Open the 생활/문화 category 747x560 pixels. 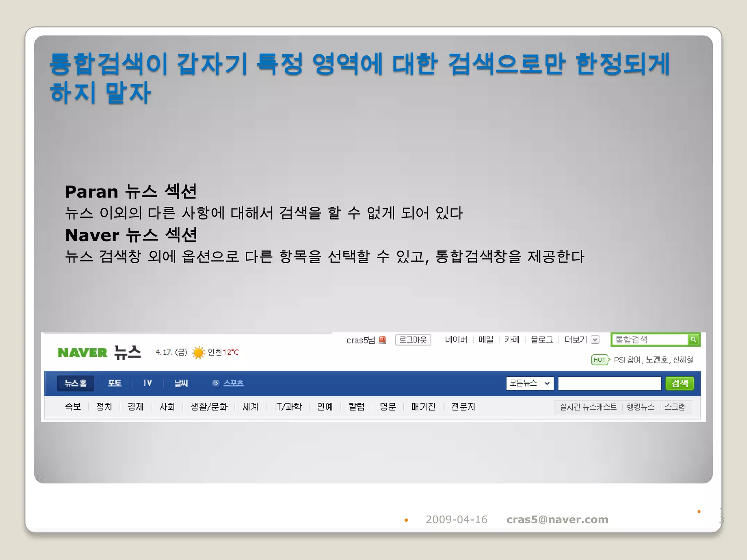[x=209, y=407]
